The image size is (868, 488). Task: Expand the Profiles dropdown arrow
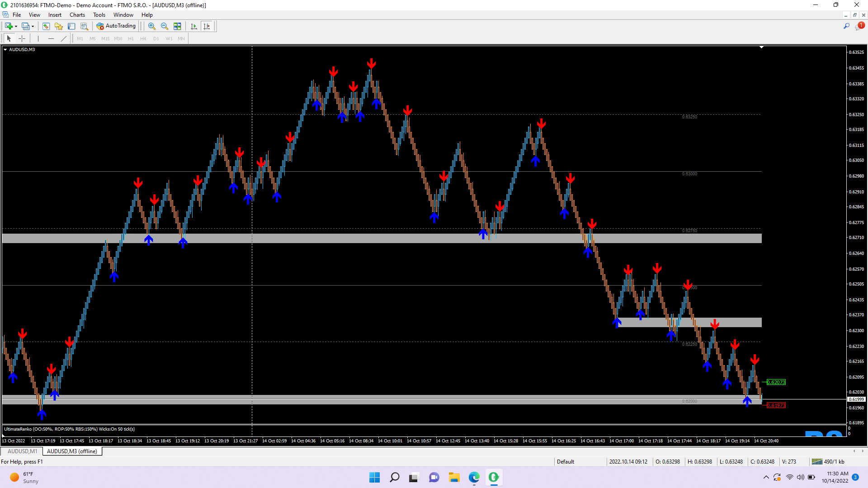33,26
